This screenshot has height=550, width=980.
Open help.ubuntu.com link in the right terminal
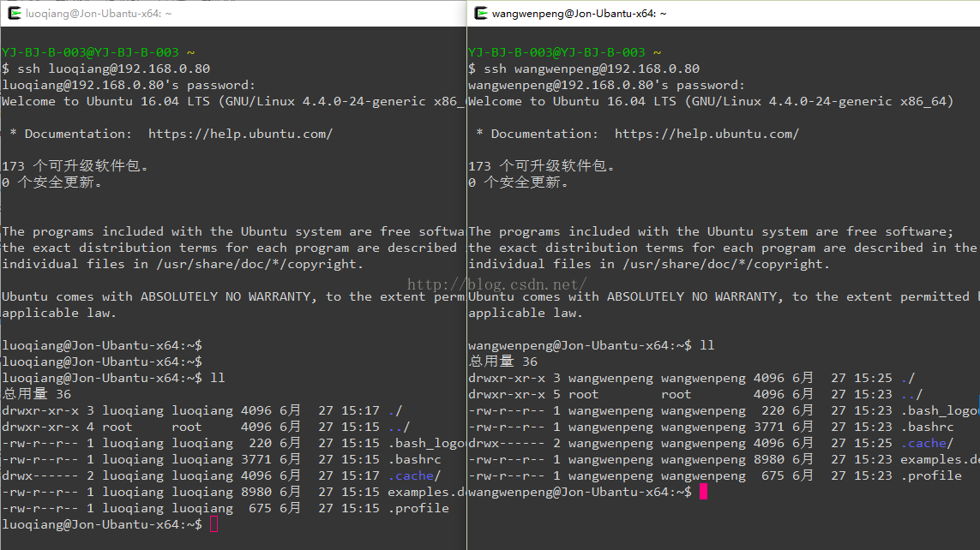tap(706, 134)
